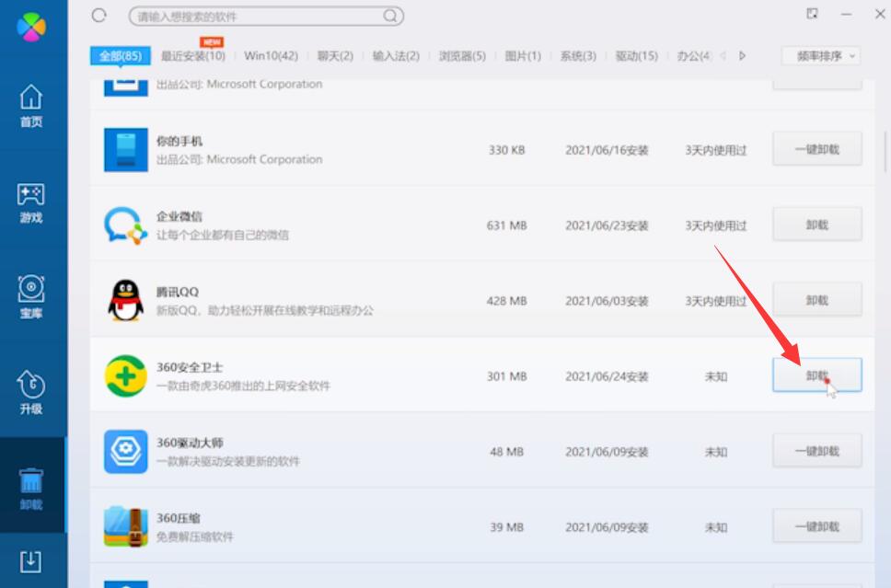Click the right arrow for more categories

(742, 56)
